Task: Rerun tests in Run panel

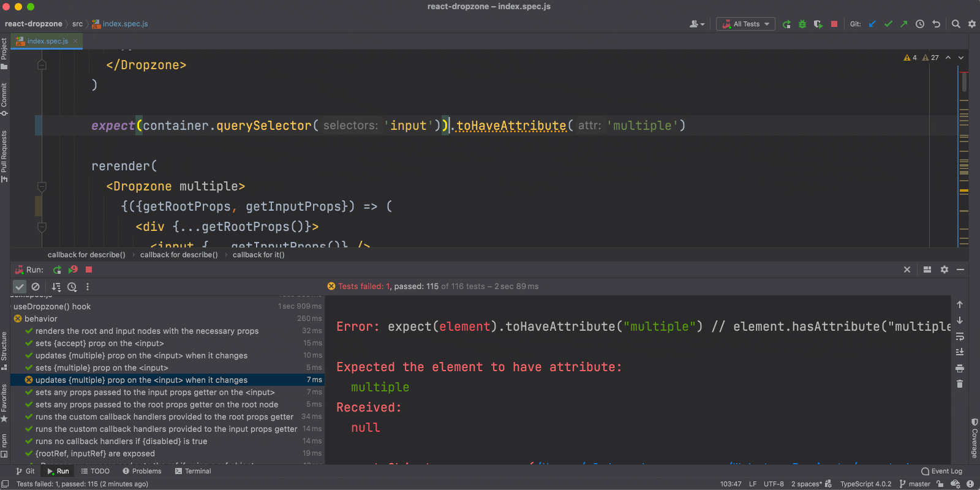Action: click(x=57, y=269)
